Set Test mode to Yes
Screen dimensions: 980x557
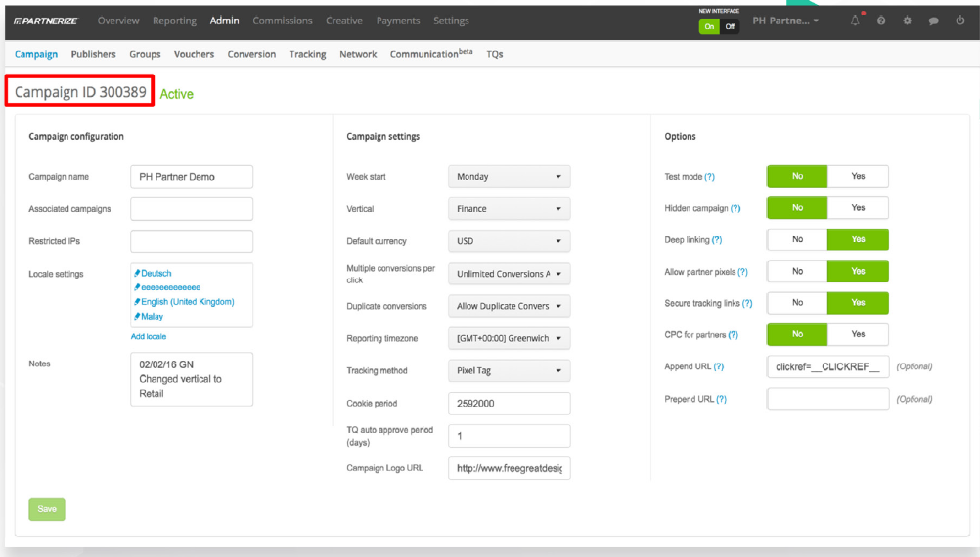(858, 176)
